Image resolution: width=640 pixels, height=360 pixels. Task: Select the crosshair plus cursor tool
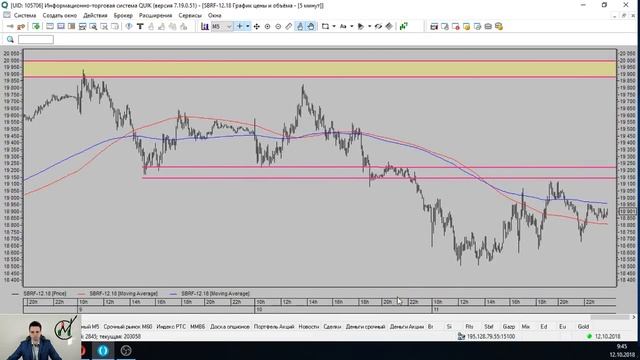[240, 27]
